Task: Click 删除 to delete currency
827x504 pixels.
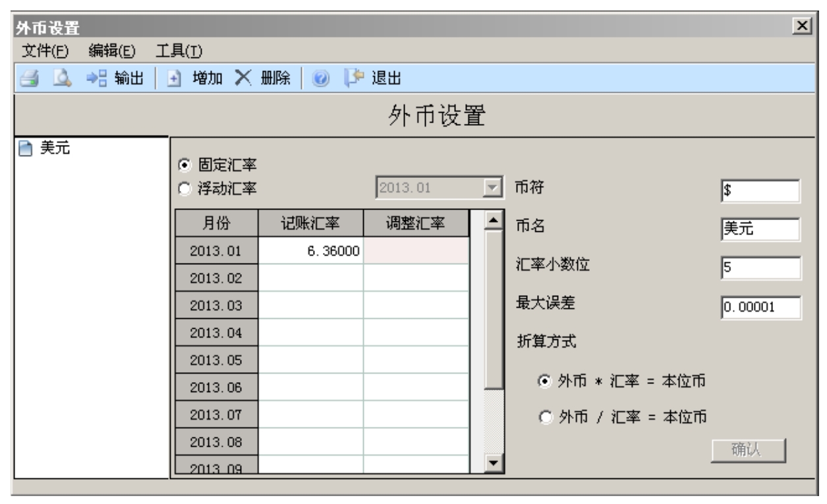Action: 263,78
